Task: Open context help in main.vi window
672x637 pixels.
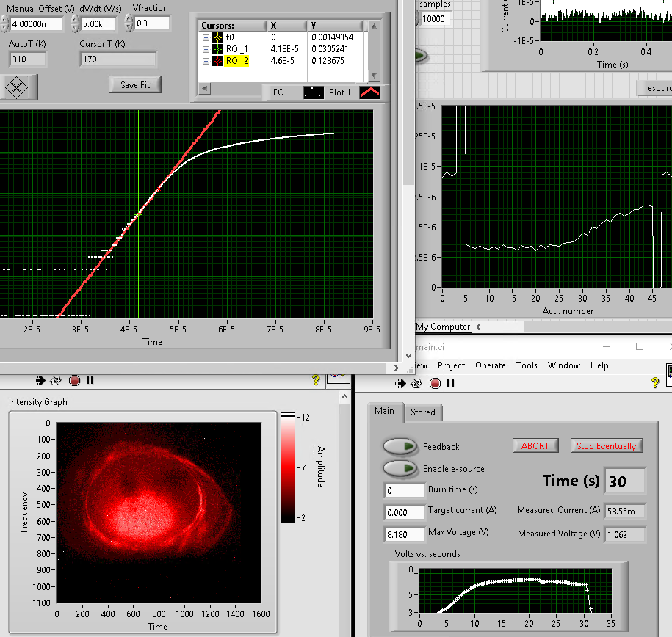Action: pyautogui.click(x=654, y=383)
